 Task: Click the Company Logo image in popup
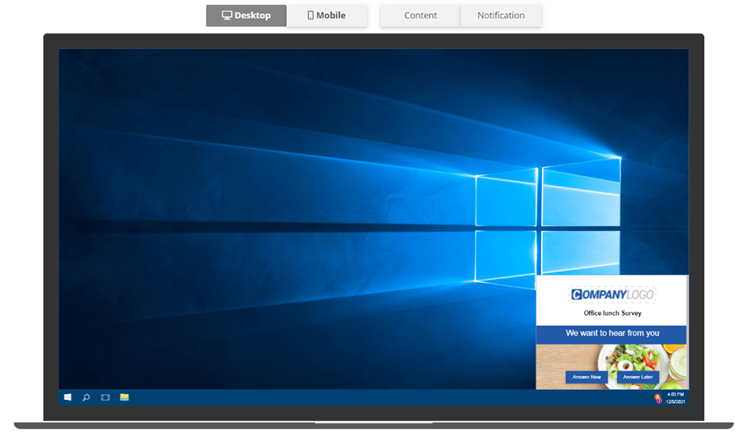click(612, 294)
